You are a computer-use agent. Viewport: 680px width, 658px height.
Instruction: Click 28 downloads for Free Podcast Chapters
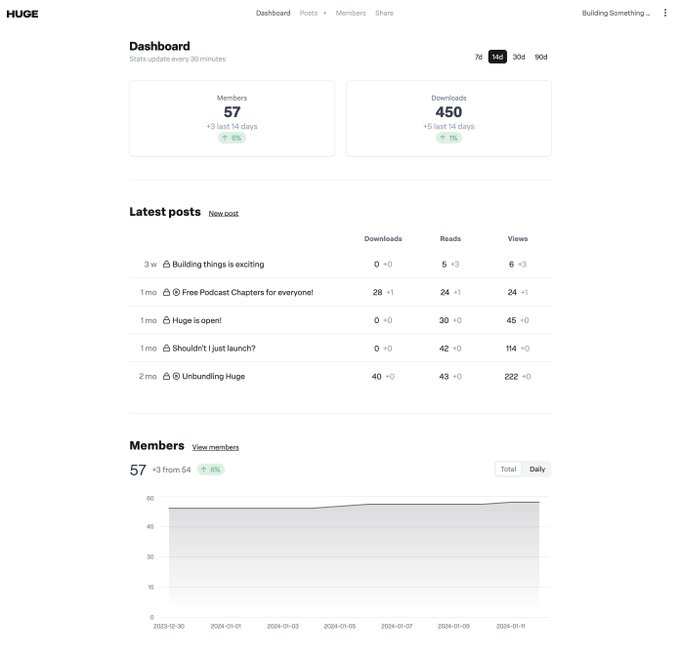(377, 292)
